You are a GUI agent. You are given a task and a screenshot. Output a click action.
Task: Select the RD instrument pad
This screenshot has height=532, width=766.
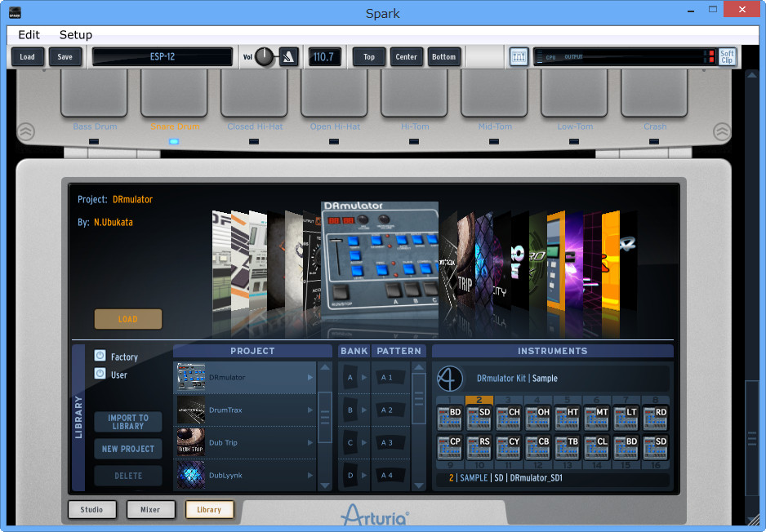(x=655, y=419)
